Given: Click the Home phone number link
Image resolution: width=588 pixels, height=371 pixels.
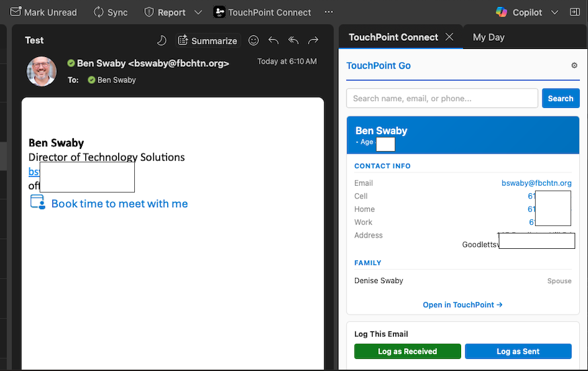Looking at the screenshot, I should [x=532, y=209].
